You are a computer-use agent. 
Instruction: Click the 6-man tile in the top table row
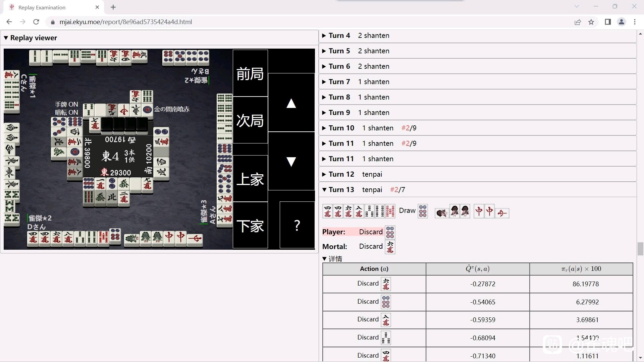(x=386, y=284)
